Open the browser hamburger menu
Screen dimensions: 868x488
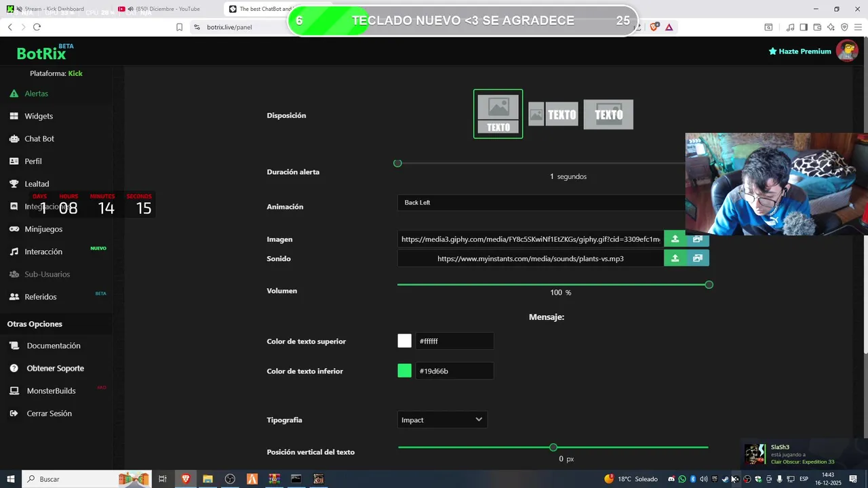tap(858, 27)
